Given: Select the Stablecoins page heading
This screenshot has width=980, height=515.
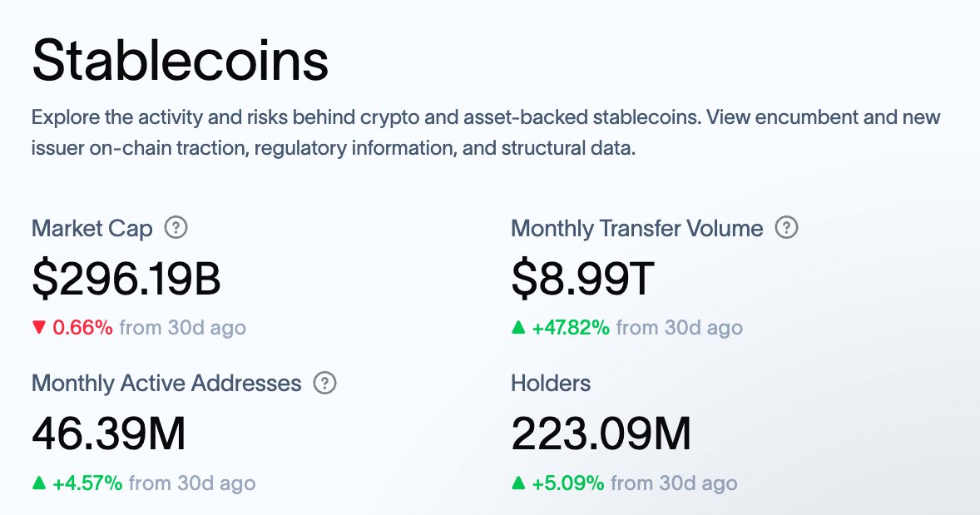Looking at the screenshot, I should click(180, 61).
